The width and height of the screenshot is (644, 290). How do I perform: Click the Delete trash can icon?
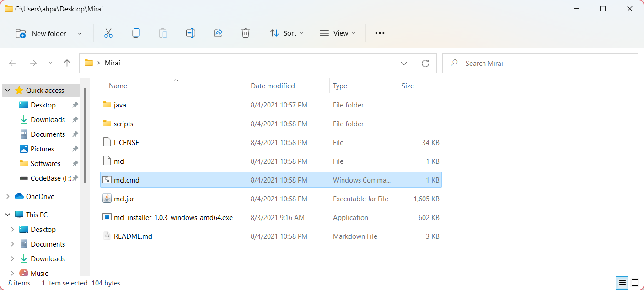tap(246, 33)
